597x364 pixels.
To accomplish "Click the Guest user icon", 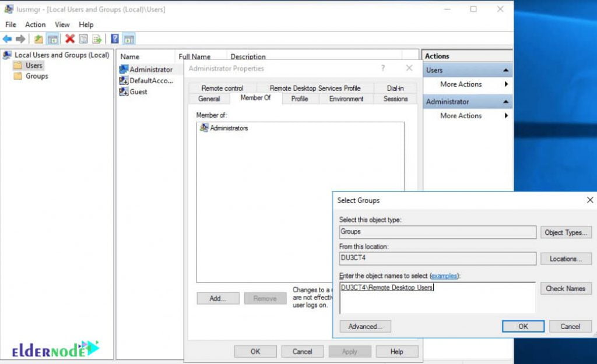I will pos(124,91).
